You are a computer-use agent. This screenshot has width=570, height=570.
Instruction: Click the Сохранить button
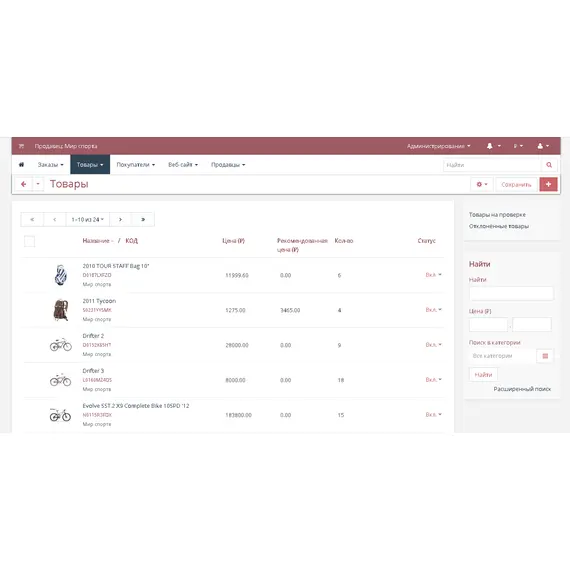[x=516, y=185]
